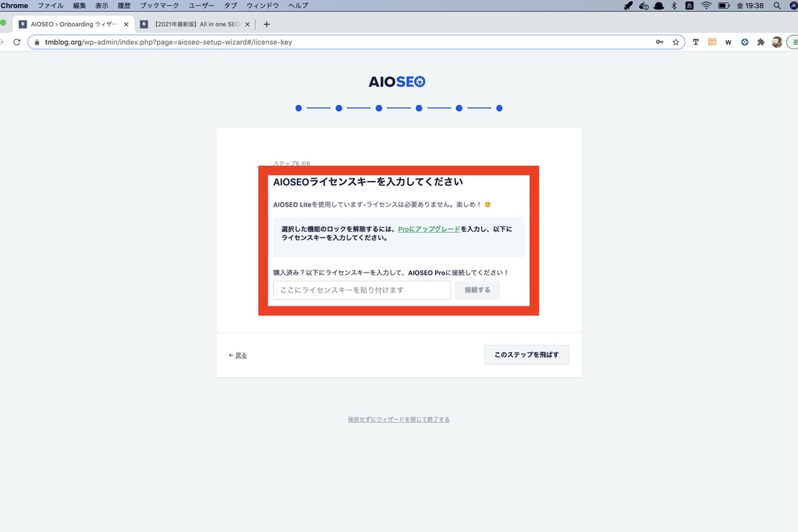The height and width of the screenshot is (532, 798).
Task: Open the orange extension icon
Action: click(712, 43)
